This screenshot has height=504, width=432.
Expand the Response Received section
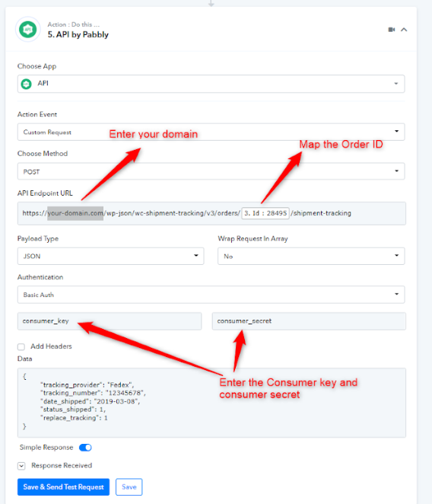pos(21,466)
